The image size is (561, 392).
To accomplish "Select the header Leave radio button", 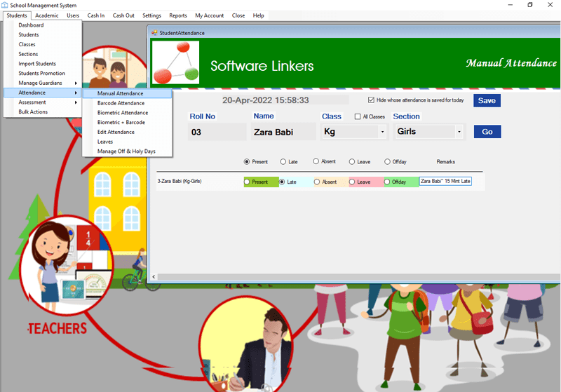I will (x=352, y=162).
